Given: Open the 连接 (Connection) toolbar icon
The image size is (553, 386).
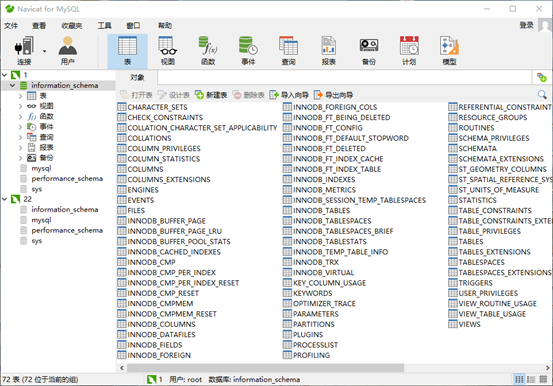Looking at the screenshot, I should click(24, 51).
